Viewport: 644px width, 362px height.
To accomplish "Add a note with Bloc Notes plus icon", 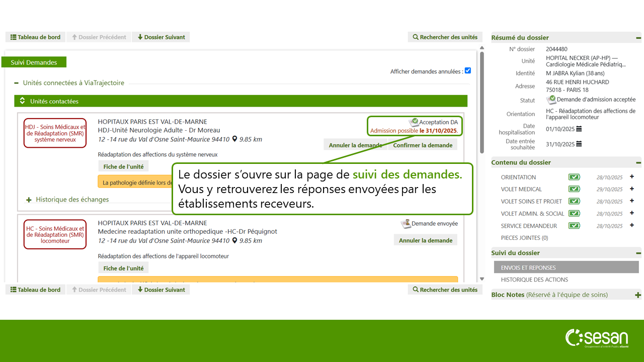I will coord(638,295).
